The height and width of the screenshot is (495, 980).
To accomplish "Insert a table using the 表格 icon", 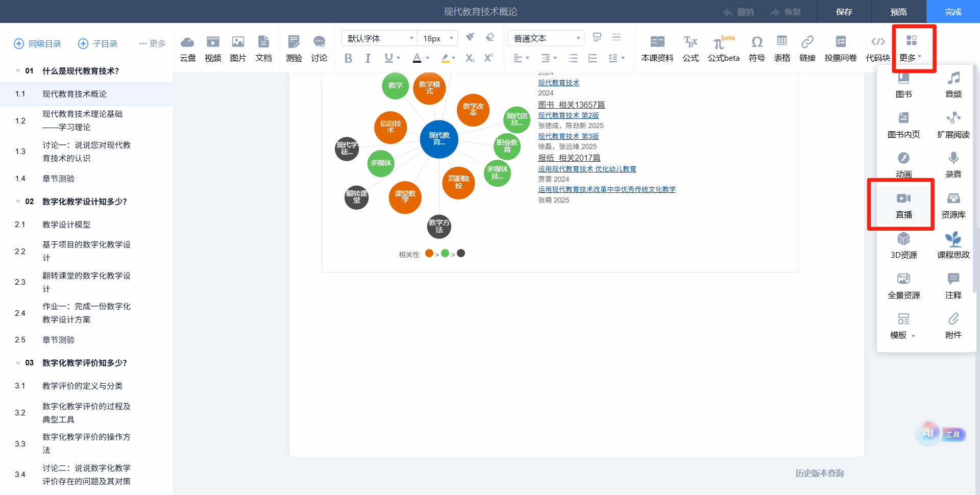I will click(x=781, y=48).
